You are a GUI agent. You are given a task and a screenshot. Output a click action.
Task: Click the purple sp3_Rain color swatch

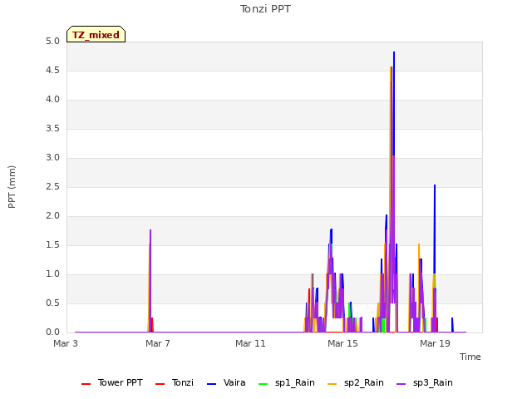tap(401, 384)
